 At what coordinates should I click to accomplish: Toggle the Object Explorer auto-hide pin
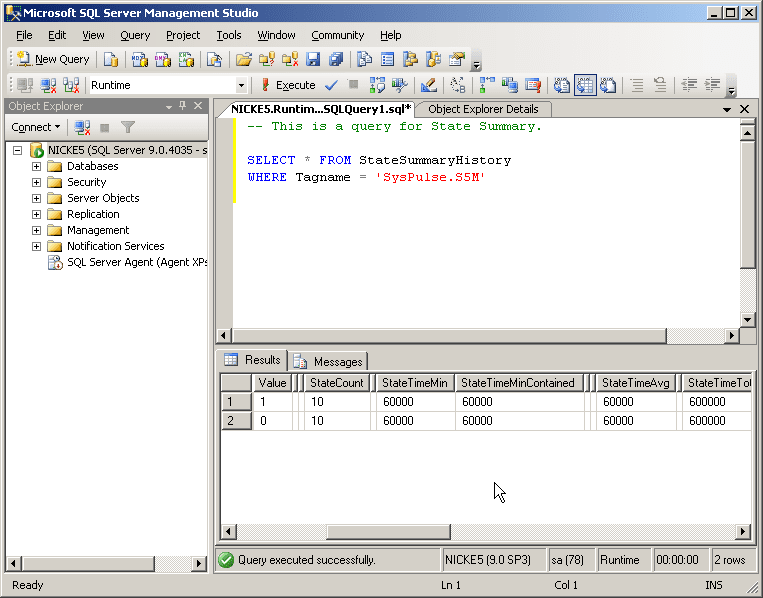[x=182, y=106]
